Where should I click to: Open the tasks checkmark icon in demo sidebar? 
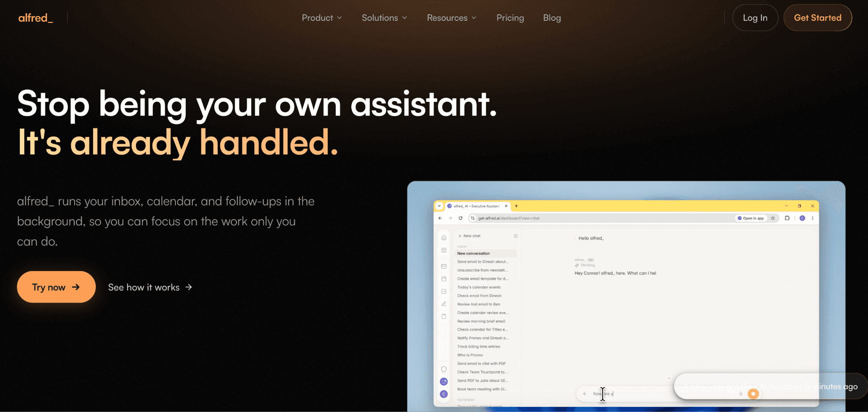[444, 291]
